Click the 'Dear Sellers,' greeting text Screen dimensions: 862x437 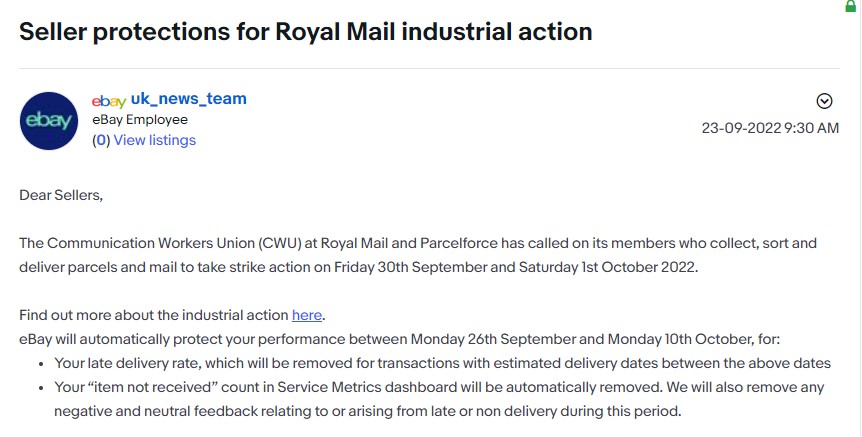coord(61,195)
